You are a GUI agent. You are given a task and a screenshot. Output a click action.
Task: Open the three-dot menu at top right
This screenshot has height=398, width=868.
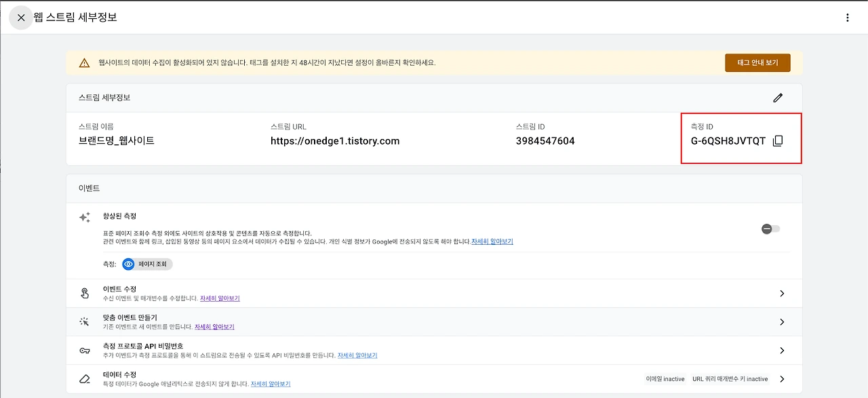[x=848, y=17]
